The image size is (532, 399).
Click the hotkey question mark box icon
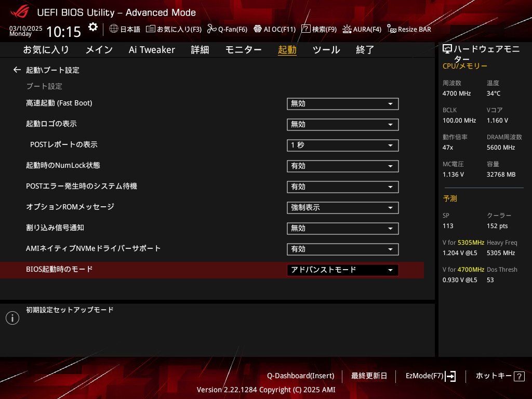(519, 376)
